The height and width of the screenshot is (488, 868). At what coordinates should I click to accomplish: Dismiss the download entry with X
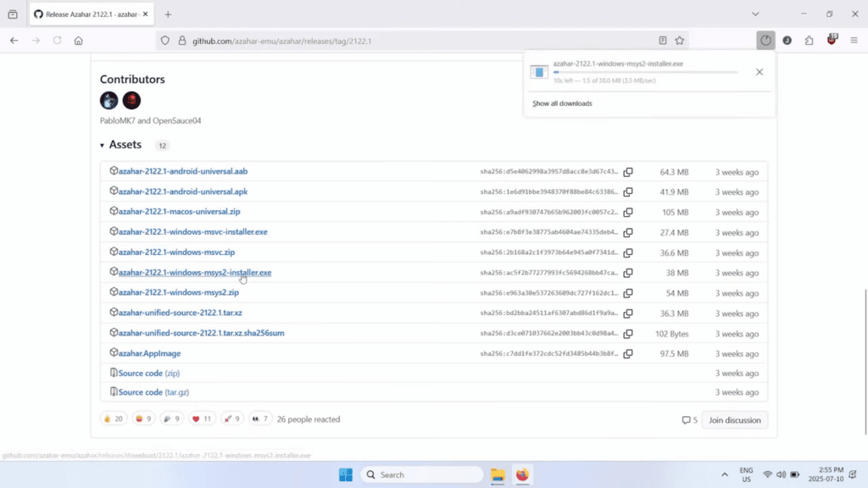(759, 72)
